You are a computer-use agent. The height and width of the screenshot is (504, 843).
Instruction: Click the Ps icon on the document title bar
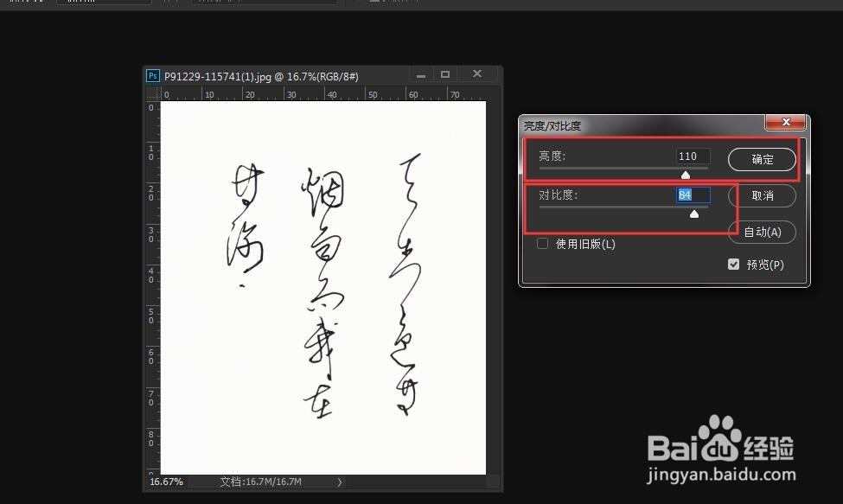[152, 75]
